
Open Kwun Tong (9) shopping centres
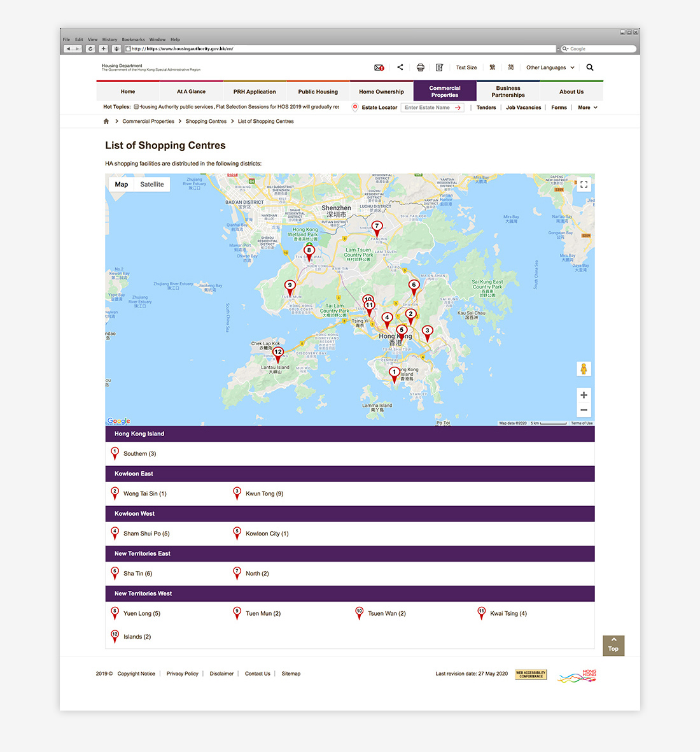pos(264,493)
